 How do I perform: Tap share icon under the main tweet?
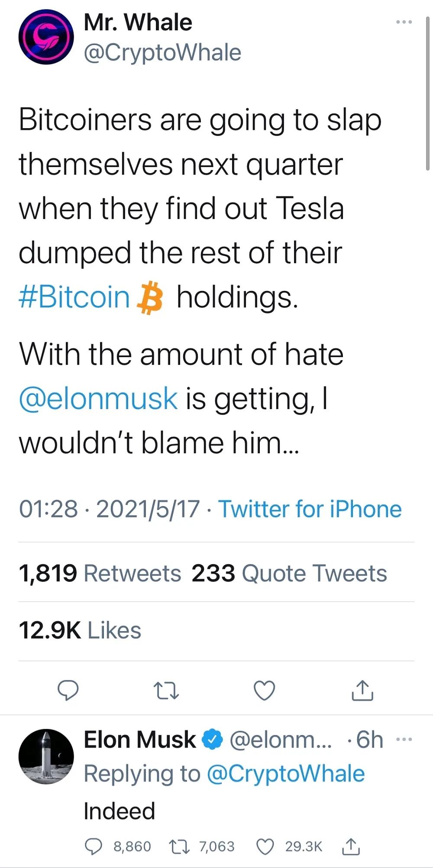[x=362, y=691]
